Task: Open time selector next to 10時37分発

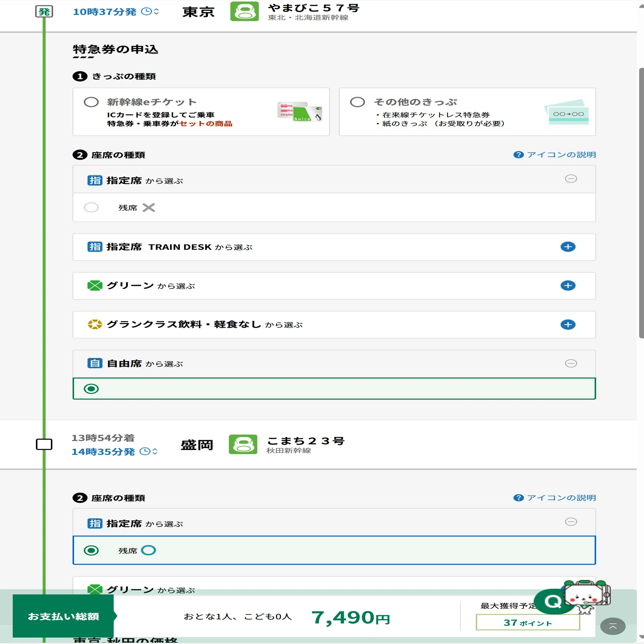Action: [150, 12]
